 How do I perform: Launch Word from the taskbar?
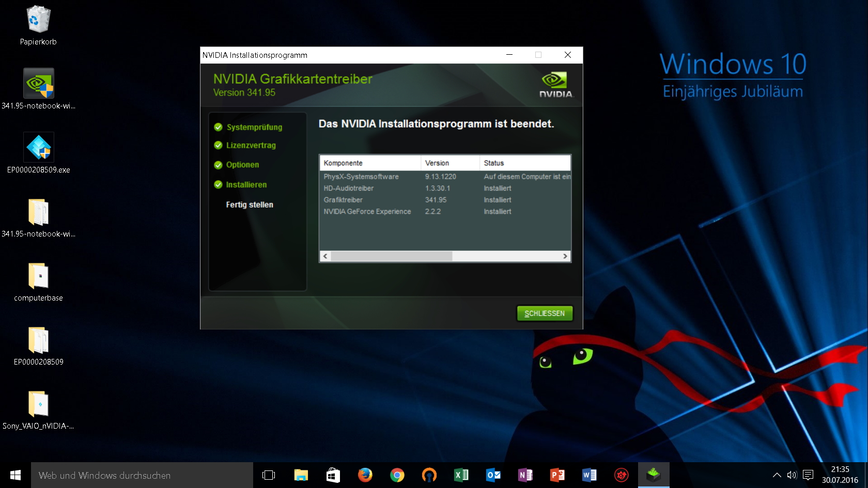[589, 475]
